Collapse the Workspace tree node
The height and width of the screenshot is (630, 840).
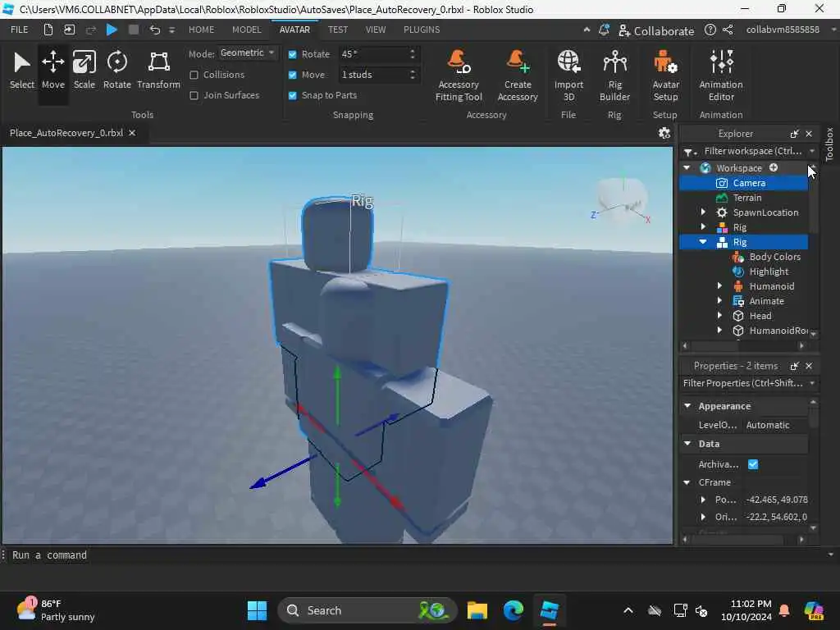[x=687, y=168]
